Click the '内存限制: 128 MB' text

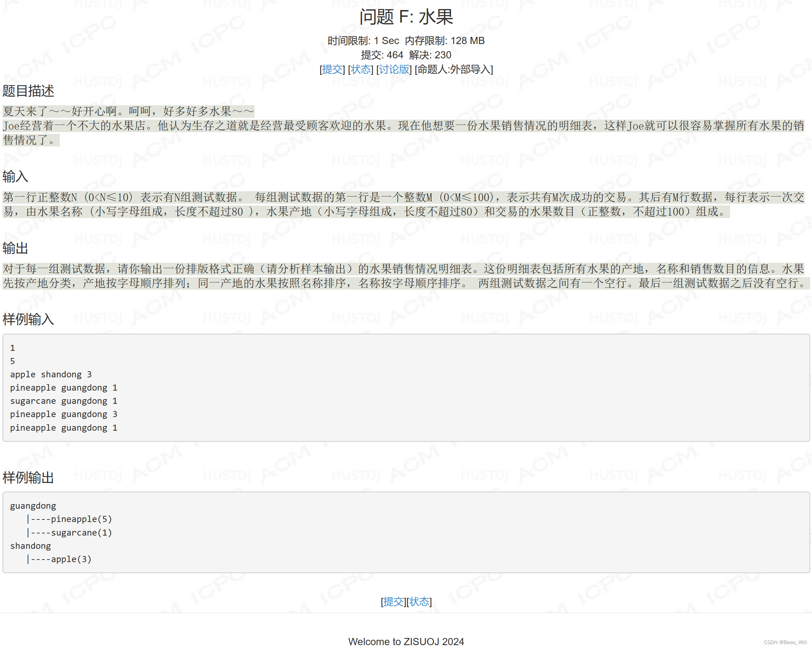click(445, 41)
